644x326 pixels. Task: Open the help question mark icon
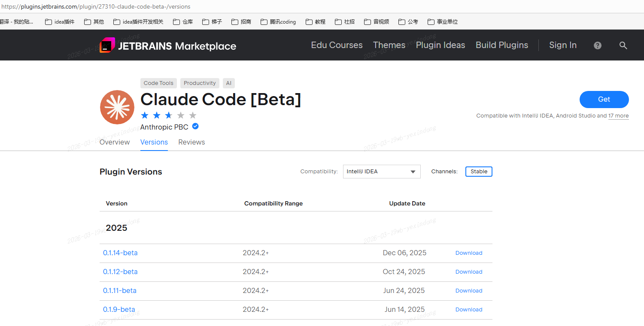(x=598, y=45)
